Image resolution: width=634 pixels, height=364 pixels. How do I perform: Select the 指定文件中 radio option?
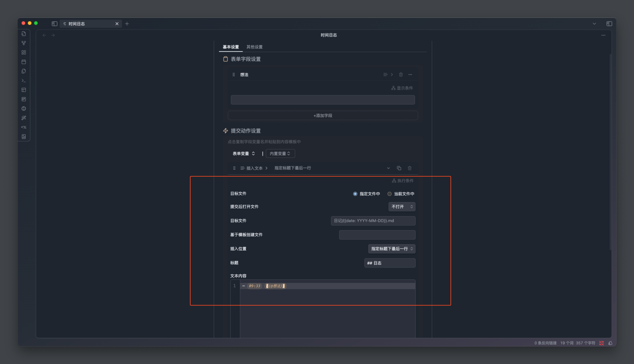tap(355, 194)
